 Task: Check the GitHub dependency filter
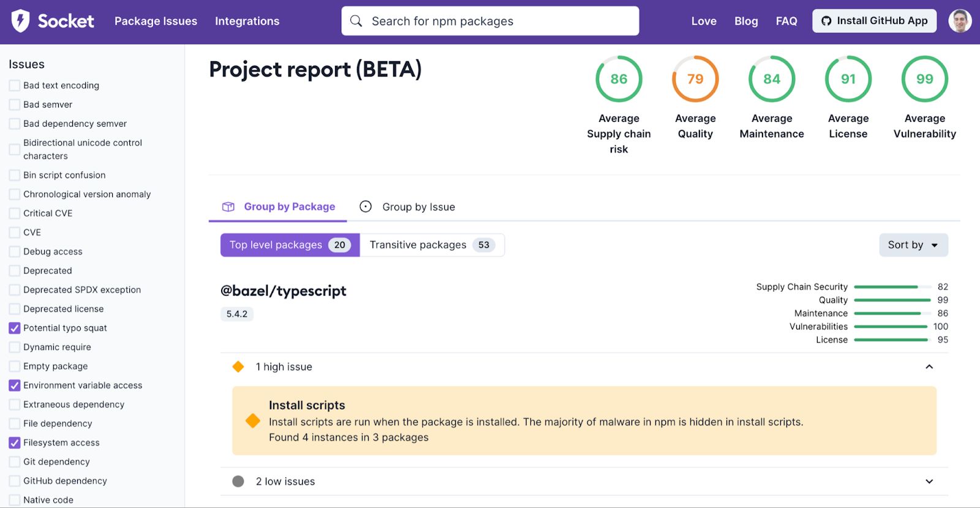(x=15, y=481)
